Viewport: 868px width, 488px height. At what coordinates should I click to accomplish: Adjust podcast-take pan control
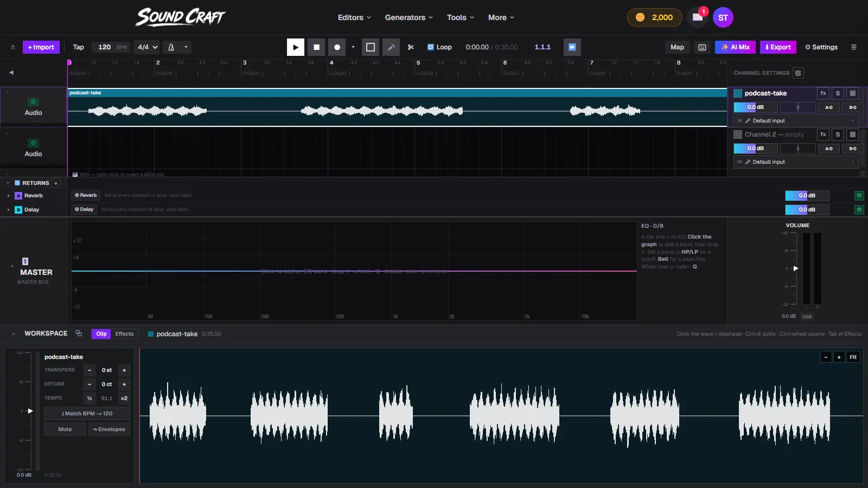pos(797,107)
